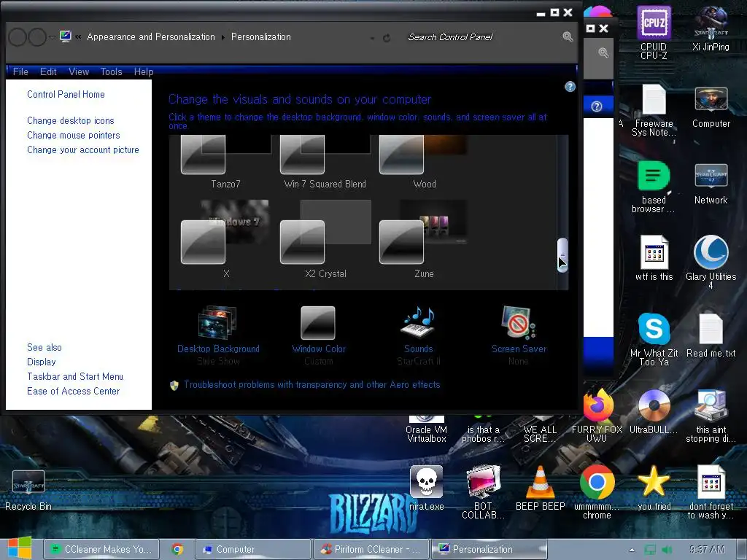Open this aint stopping di icon
747x560 pixels.
[x=711, y=415]
